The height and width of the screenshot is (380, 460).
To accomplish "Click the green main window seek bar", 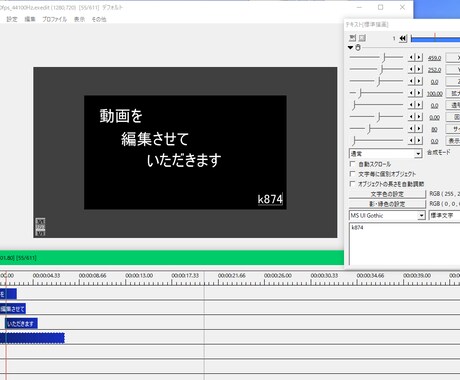I will tap(172, 258).
